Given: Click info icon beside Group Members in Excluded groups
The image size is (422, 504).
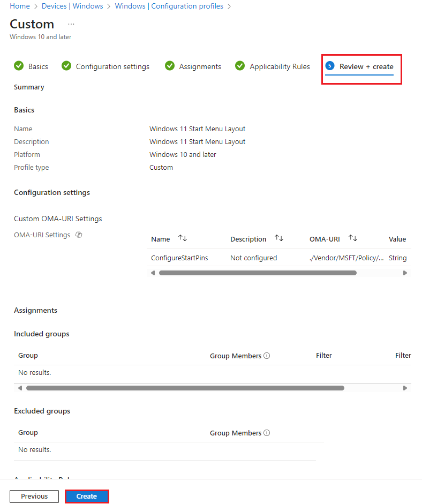Looking at the screenshot, I should click(267, 432).
